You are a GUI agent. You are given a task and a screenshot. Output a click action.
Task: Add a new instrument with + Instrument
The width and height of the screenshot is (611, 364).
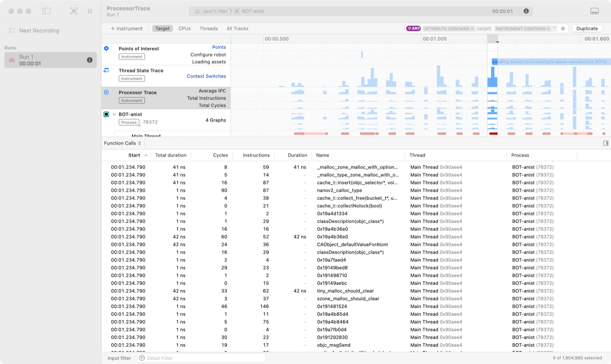(x=126, y=29)
